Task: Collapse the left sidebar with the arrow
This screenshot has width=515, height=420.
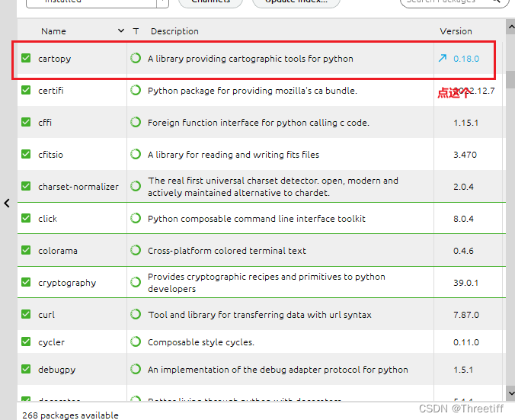Action: [x=7, y=203]
